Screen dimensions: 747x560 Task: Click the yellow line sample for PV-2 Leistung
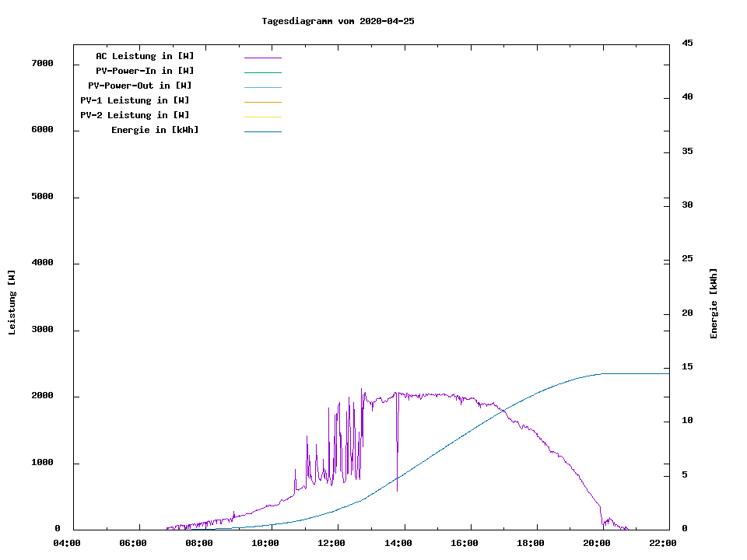(x=262, y=117)
